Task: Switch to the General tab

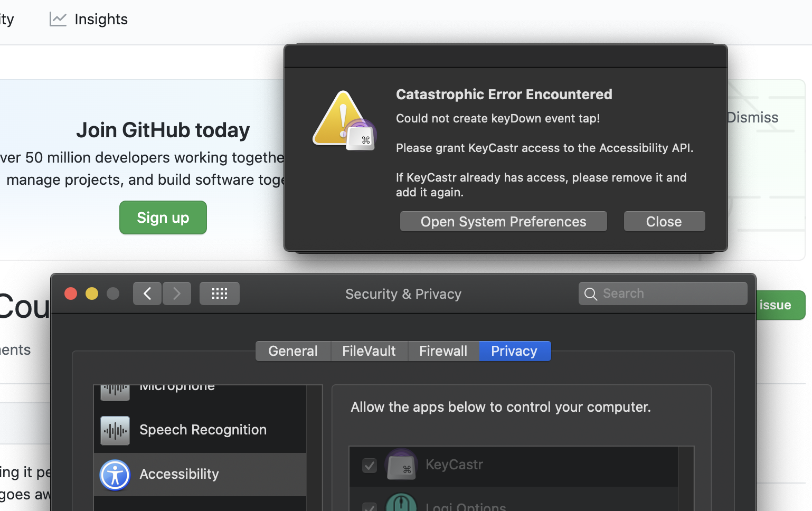Action: [x=293, y=351]
